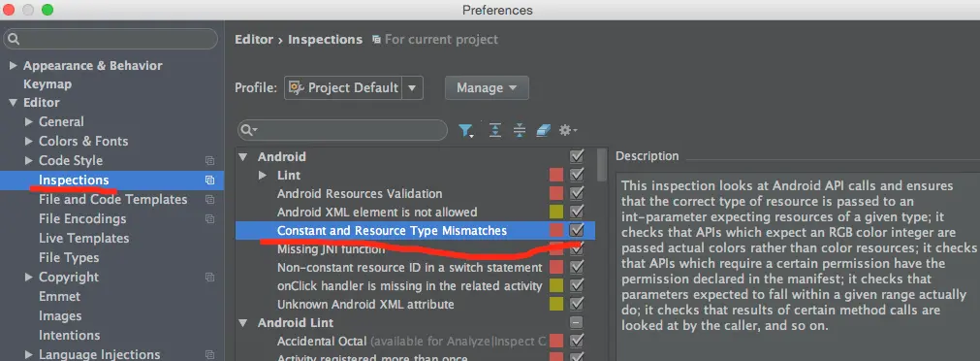The width and height of the screenshot is (980, 361).
Task: Expand Appearance & Behavior section
Action: tap(14, 66)
